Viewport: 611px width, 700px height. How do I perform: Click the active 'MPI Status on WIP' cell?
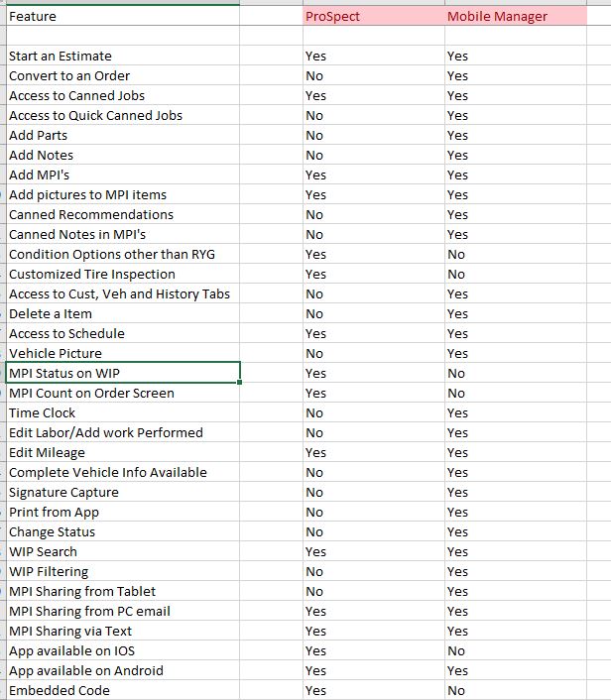point(123,373)
